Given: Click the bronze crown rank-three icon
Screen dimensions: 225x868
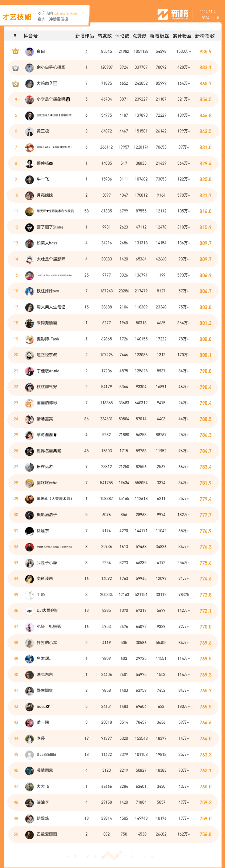Looking at the screenshot, I should 15,84.
